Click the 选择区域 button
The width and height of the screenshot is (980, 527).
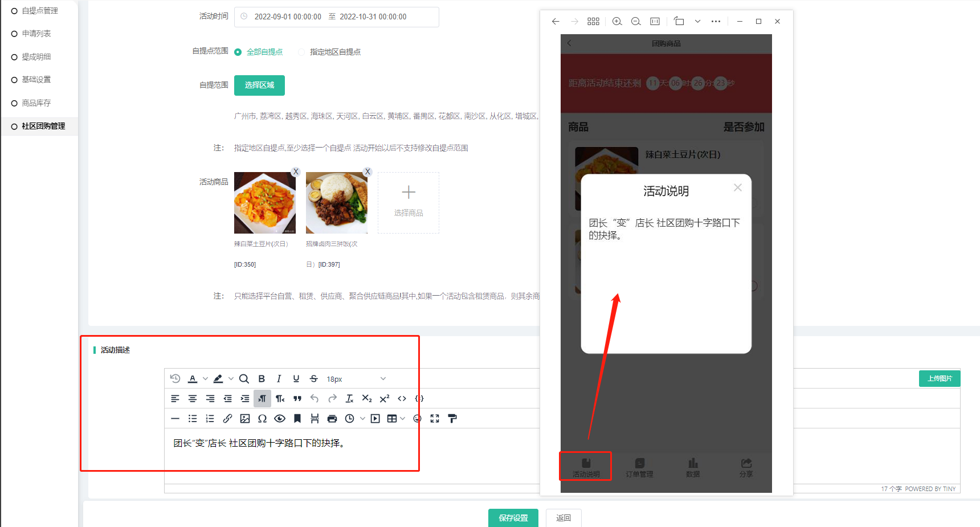click(x=259, y=85)
